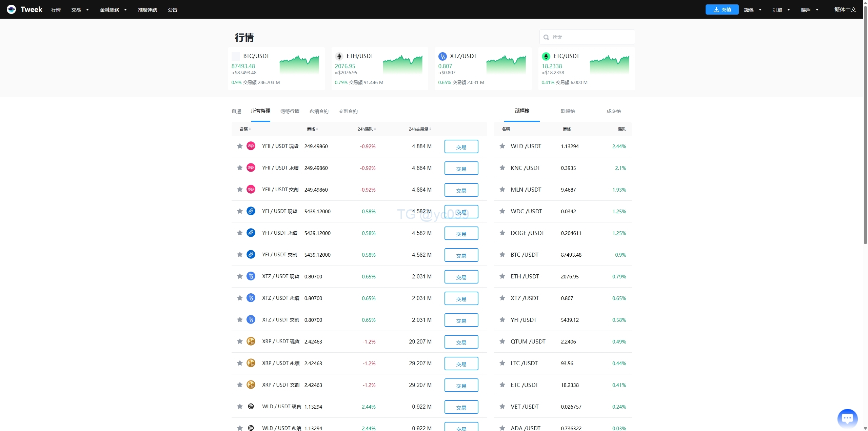Image resolution: width=868 pixels, height=431 pixels.
Task: Click the XRP / USDT 現貨 coin icon
Action: pos(251,341)
